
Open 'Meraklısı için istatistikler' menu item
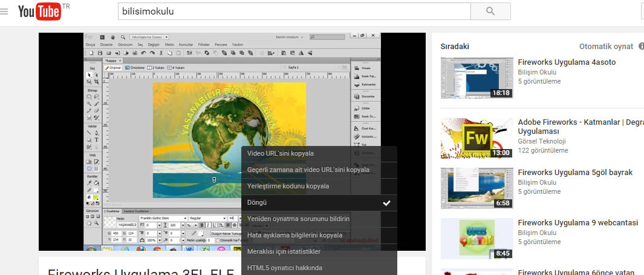[284, 251]
